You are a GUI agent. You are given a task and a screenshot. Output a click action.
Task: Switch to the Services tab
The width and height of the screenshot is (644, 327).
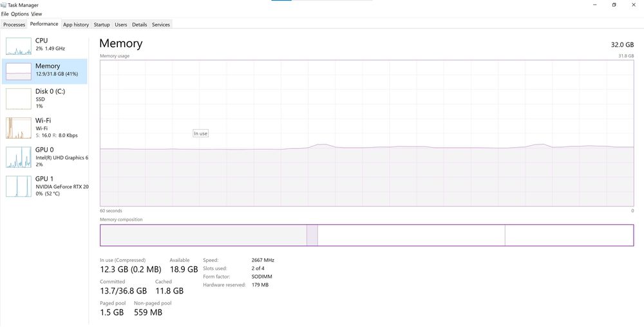(x=161, y=25)
